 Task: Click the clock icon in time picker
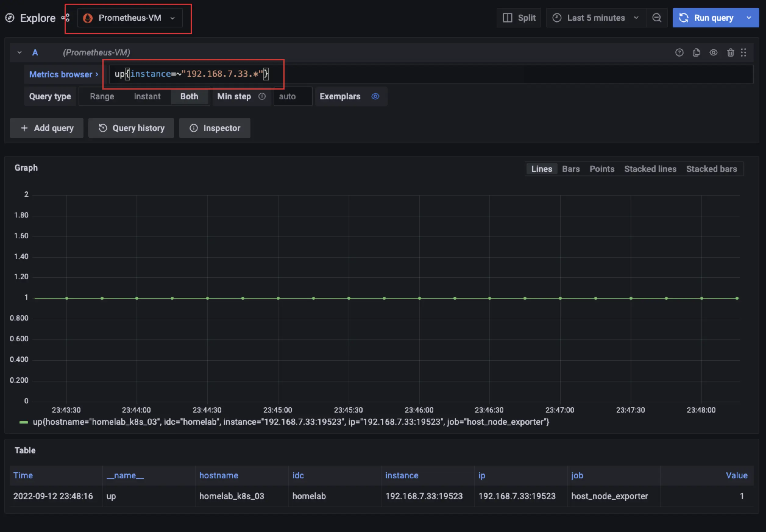(557, 18)
